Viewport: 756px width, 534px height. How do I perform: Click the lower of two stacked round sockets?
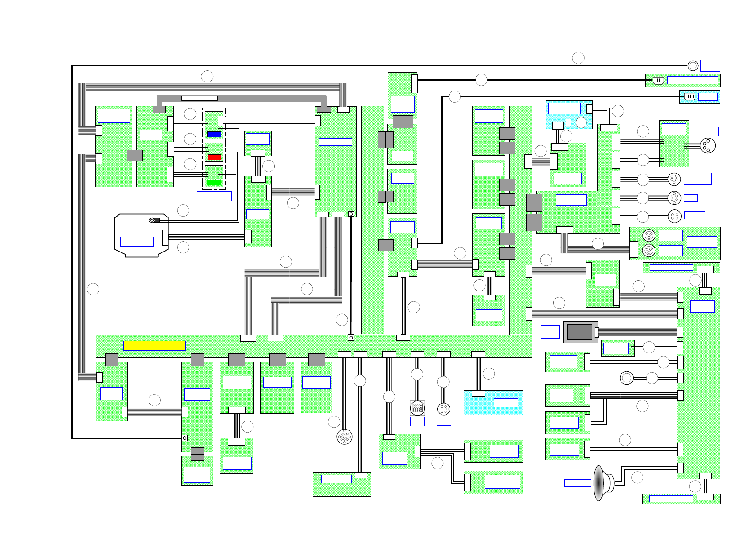coord(649,250)
